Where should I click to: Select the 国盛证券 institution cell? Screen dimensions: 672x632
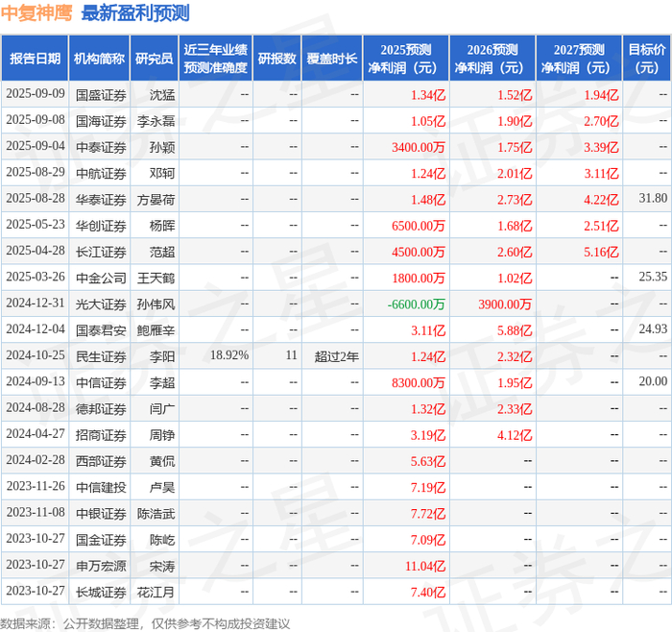coord(101,95)
